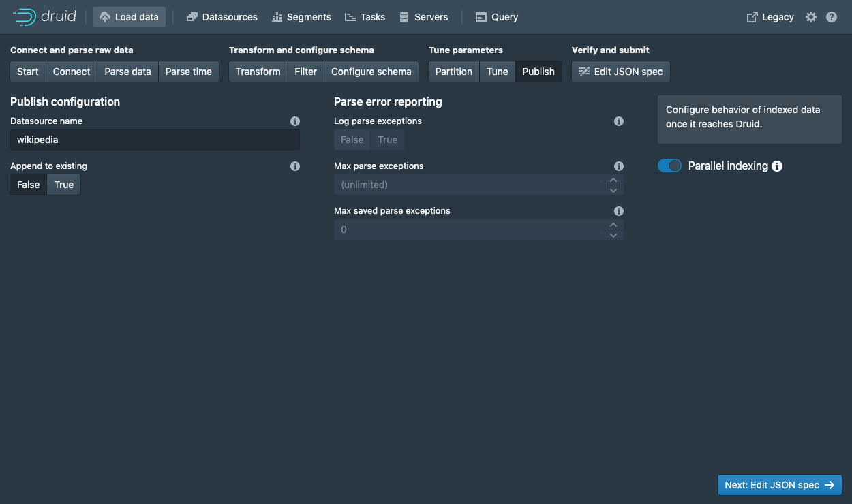Click the info icon beside Max parse exceptions
Screen dimensions: 852x504
(619, 166)
